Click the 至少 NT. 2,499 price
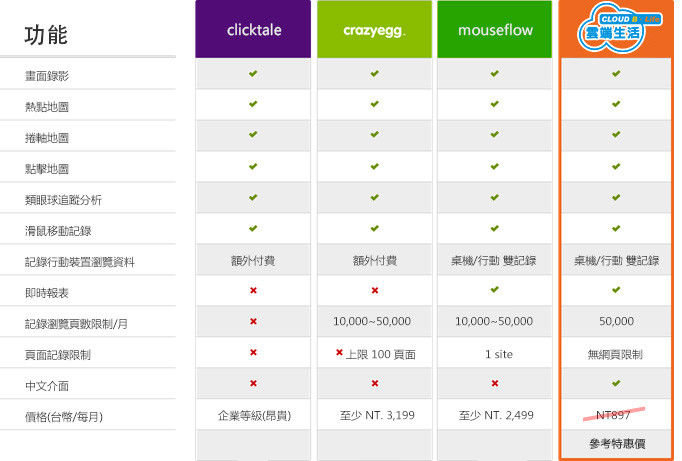 [x=496, y=415]
